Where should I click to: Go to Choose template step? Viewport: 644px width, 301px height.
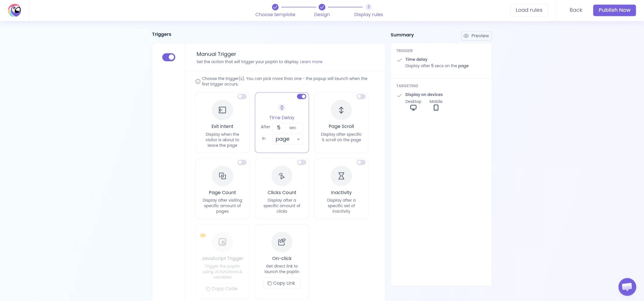tap(275, 15)
